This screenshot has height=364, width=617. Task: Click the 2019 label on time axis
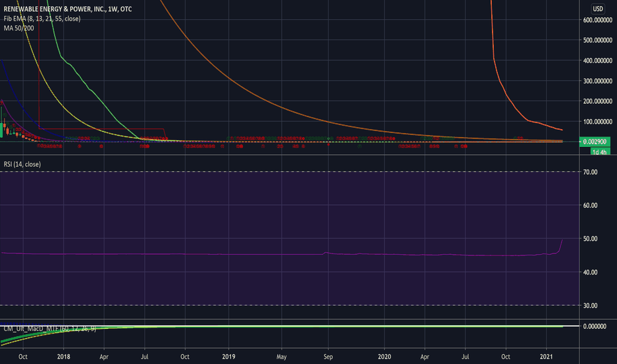tap(228, 357)
